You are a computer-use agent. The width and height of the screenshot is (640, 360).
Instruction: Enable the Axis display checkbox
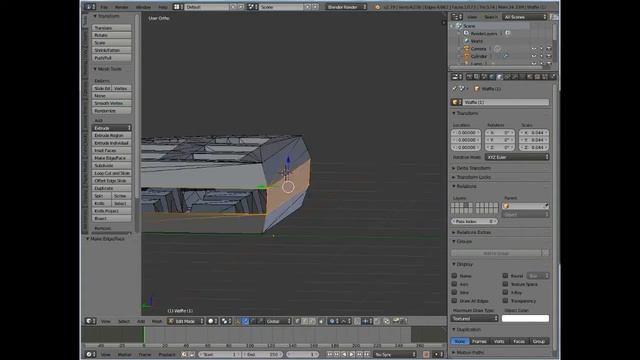[x=454, y=284]
